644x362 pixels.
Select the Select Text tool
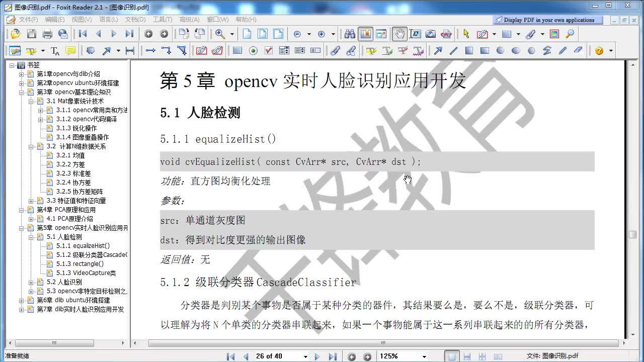(415, 34)
